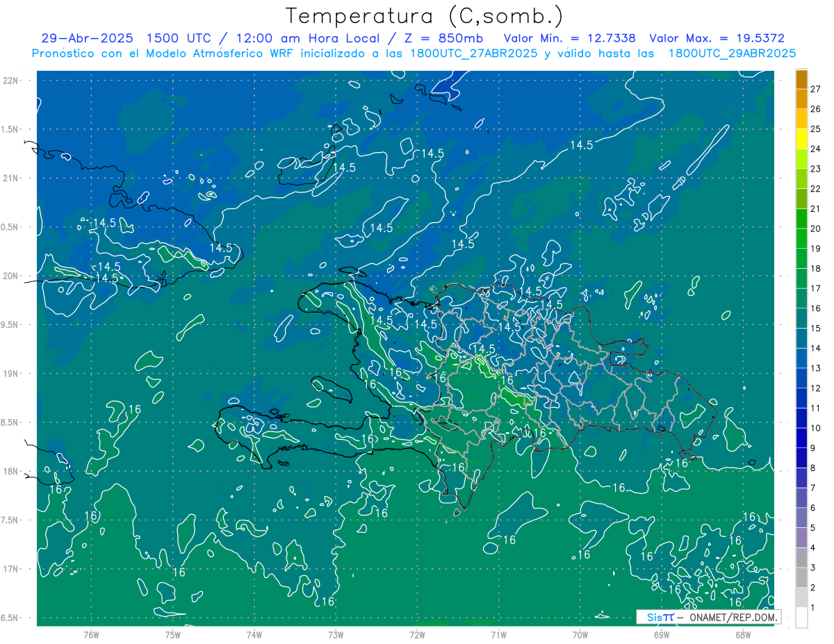This screenshot has height=644, width=834.
Task: Click the teal band between 15 and 16
Action: [x=801, y=318]
